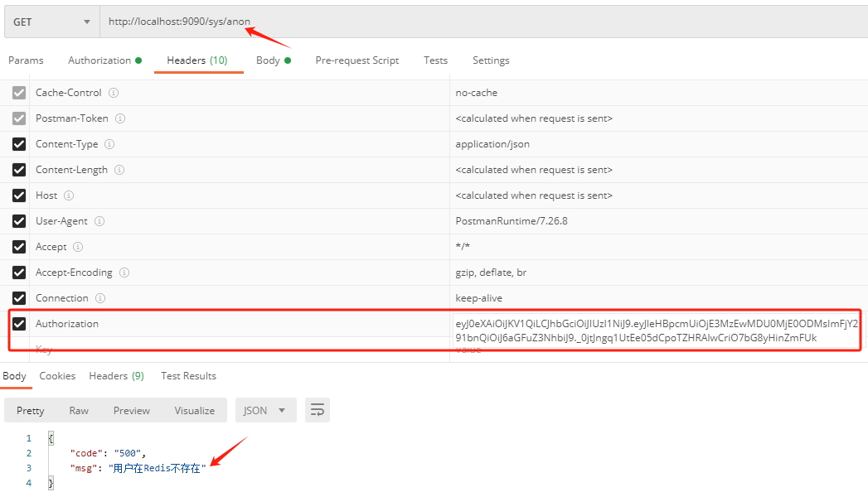Switch to the Params tab
This screenshot has height=497, width=868.
26,60
